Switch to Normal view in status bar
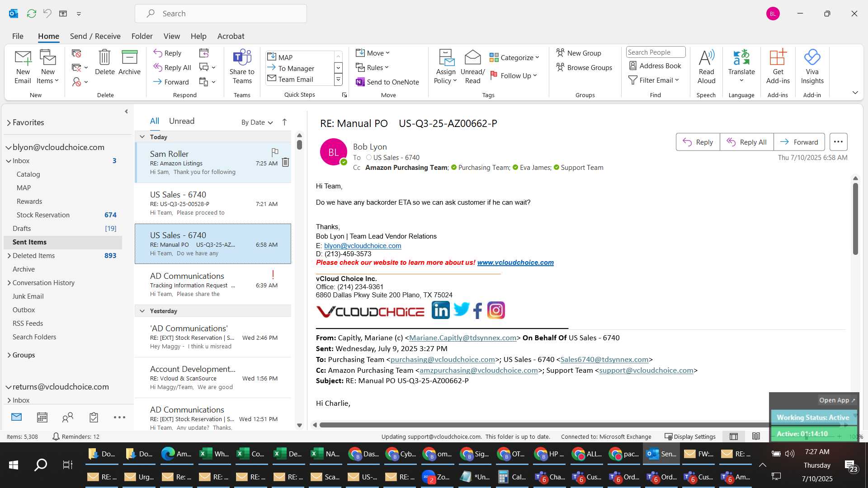 734,436
